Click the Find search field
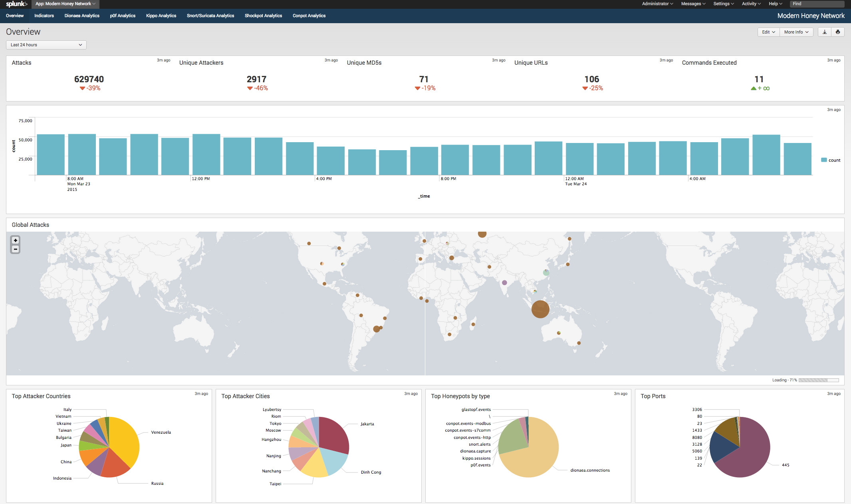 coord(817,4)
